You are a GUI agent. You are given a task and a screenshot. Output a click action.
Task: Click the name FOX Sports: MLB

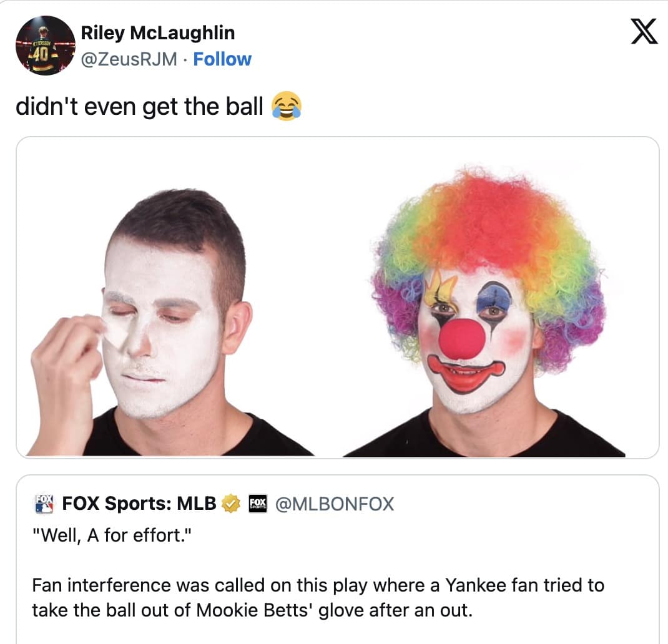139,503
